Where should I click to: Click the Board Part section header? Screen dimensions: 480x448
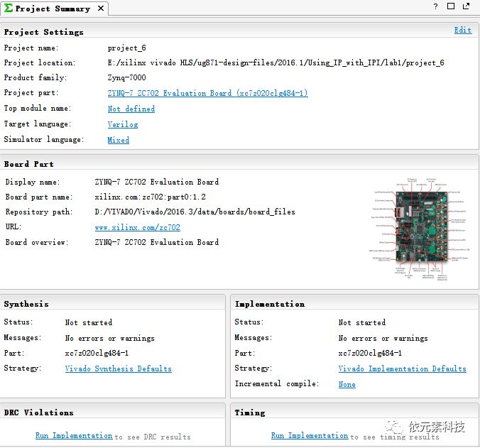pos(29,164)
